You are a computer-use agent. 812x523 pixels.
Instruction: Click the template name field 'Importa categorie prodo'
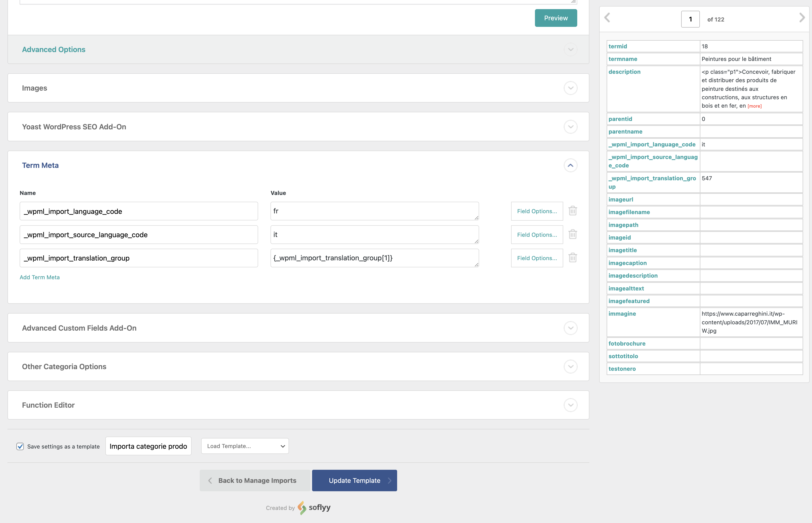pos(148,446)
